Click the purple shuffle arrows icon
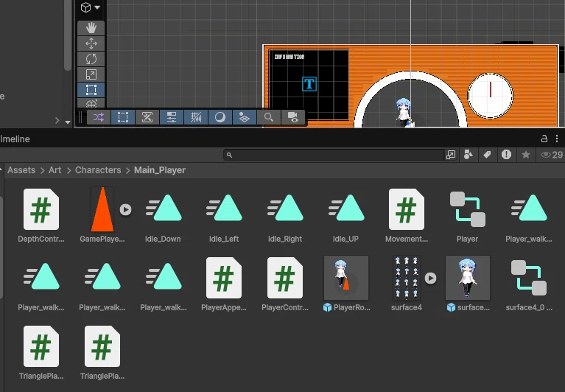Image resolution: width=565 pixels, height=392 pixels. click(x=99, y=117)
